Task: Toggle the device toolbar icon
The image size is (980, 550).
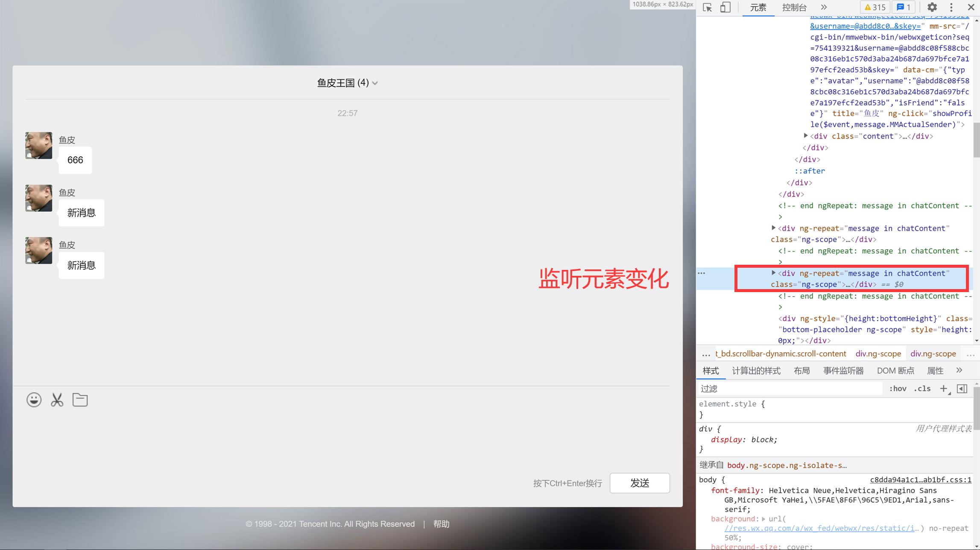Action: point(726,7)
